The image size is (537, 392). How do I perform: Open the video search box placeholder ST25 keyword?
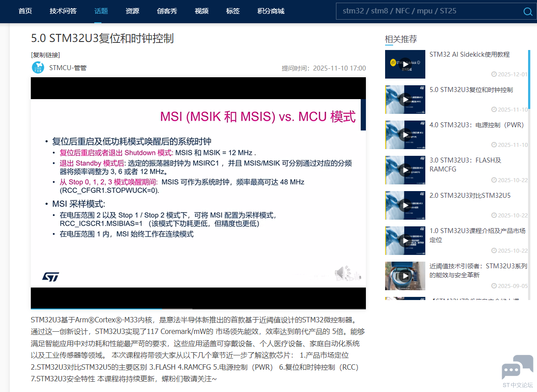[x=448, y=11]
